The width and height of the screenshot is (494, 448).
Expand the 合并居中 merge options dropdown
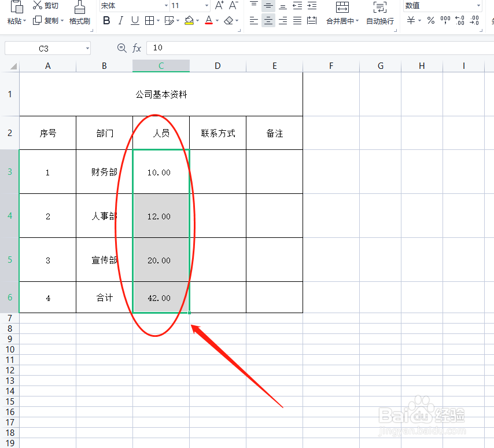(357, 20)
